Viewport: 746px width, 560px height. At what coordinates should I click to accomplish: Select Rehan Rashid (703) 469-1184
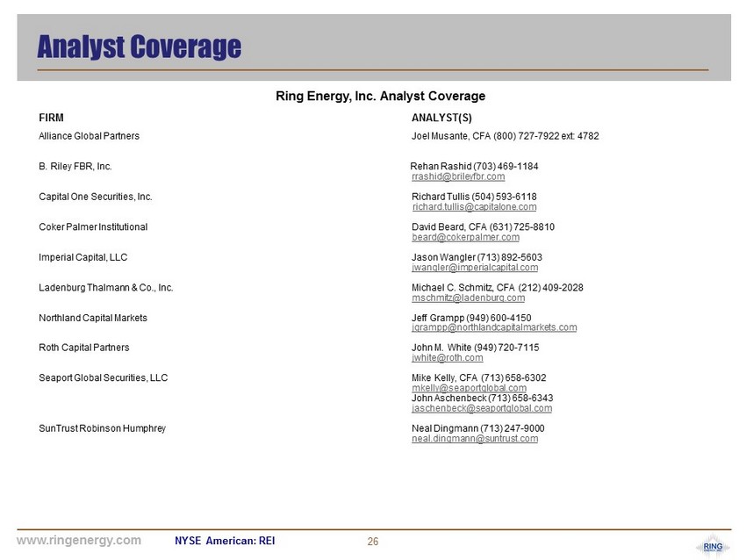tap(474, 167)
